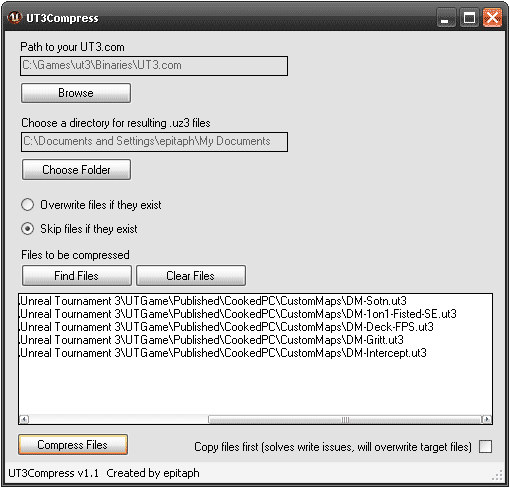Image resolution: width=510 pixels, height=488 pixels.
Task: Click the window resize grip in status bar
Action: tap(497, 475)
